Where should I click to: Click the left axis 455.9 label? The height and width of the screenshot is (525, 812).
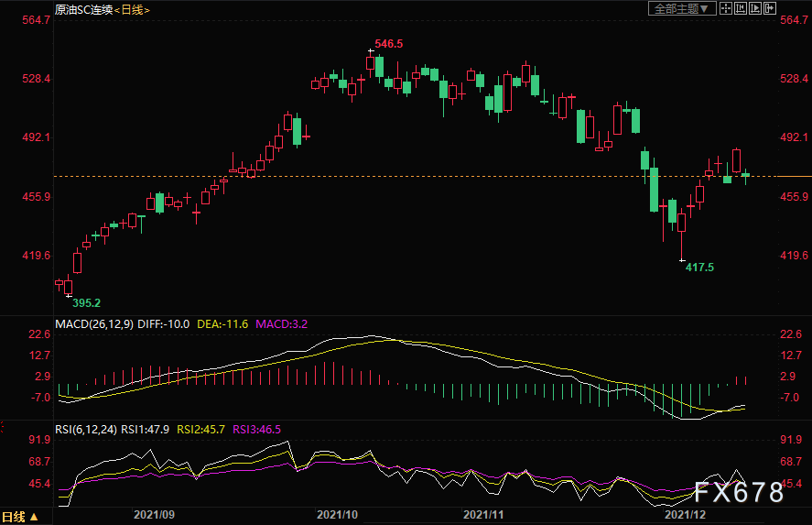pyautogui.click(x=37, y=197)
